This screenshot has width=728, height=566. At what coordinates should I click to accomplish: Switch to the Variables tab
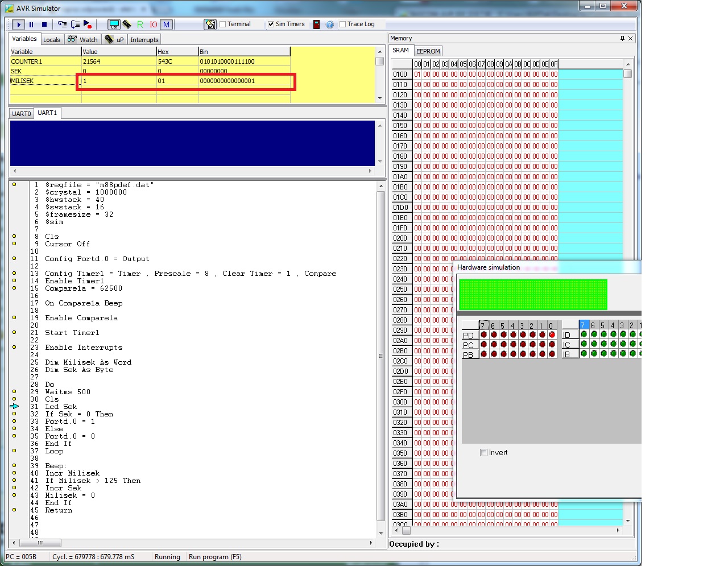click(x=24, y=39)
